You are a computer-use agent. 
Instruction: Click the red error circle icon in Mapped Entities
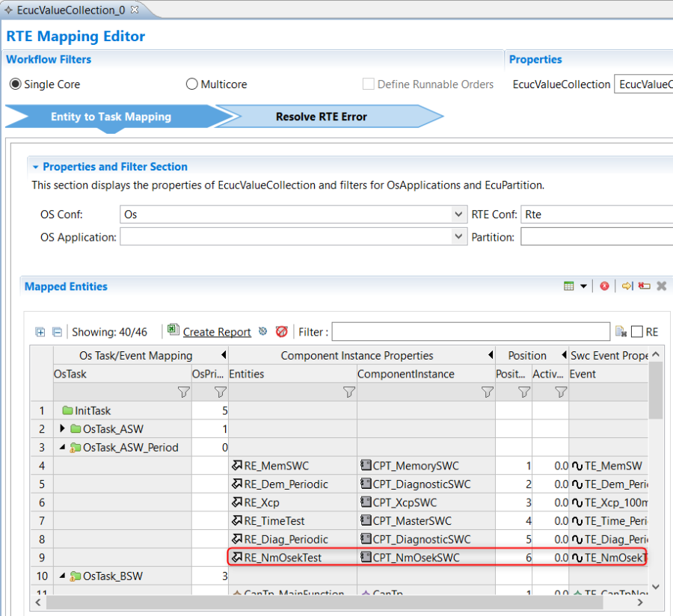coord(604,286)
